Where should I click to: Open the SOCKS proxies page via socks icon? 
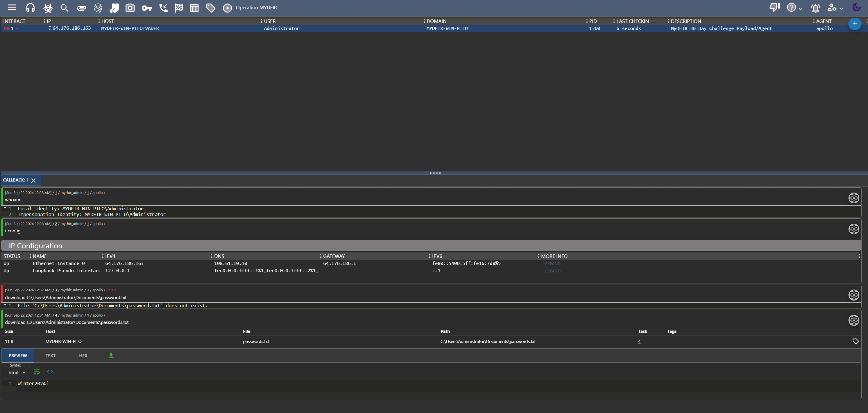click(x=114, y=8)
